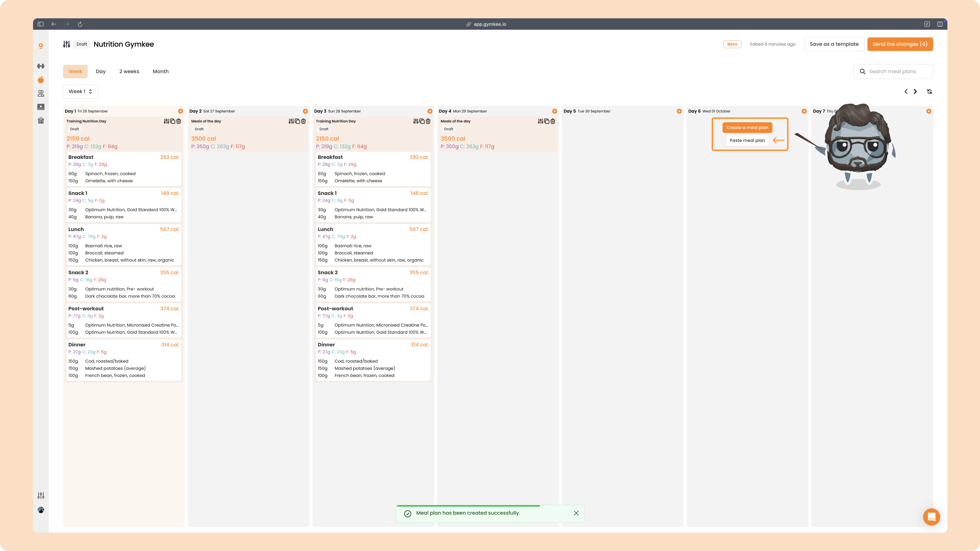Add a meal plan to Day 4
Viewport: 980px width, 551px height.
point(555,111)
